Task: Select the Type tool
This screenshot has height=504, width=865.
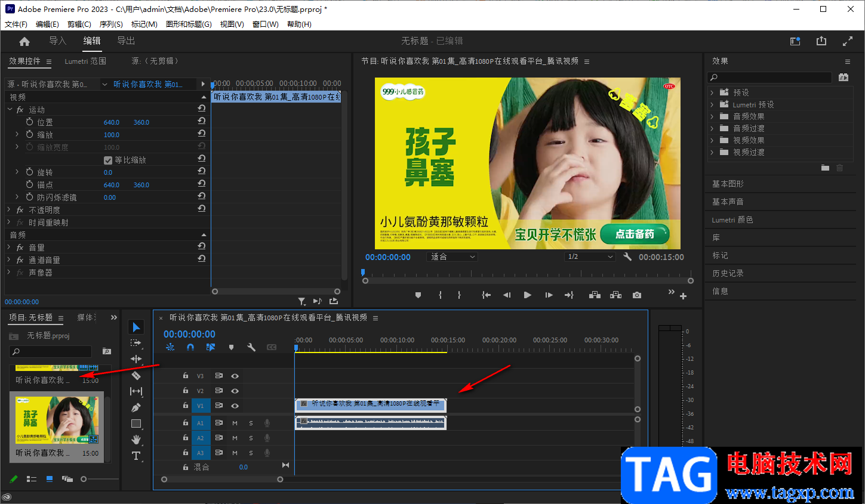Action: coord(136,456)
